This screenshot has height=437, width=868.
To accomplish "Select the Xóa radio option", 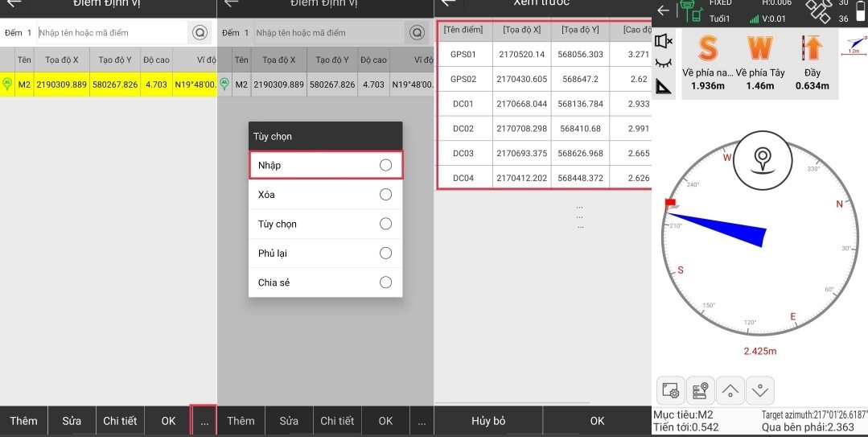I will [385, 195].
